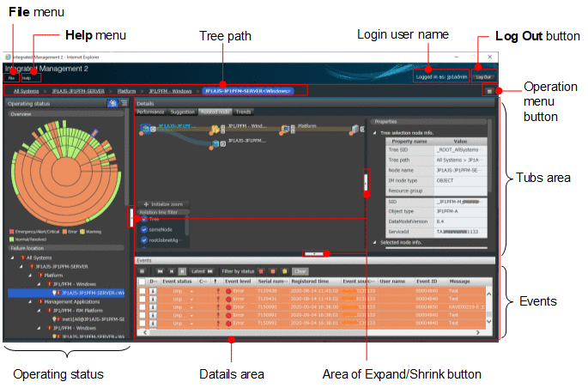Switch to the Performance tab
The image size is (588, 388).
click(x=150, y=112)
